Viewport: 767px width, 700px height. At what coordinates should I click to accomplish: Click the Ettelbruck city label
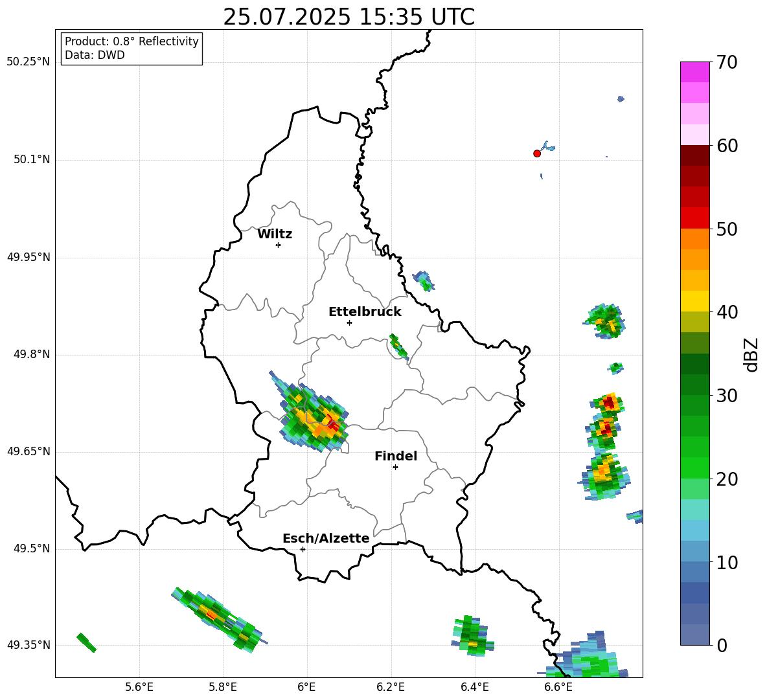coord(365,312)
